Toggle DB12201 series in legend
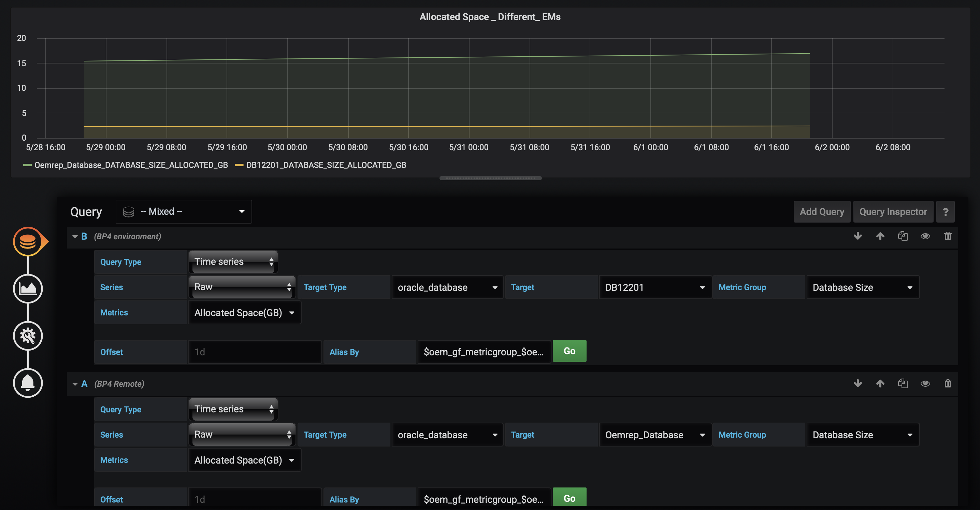 [326, 165]
